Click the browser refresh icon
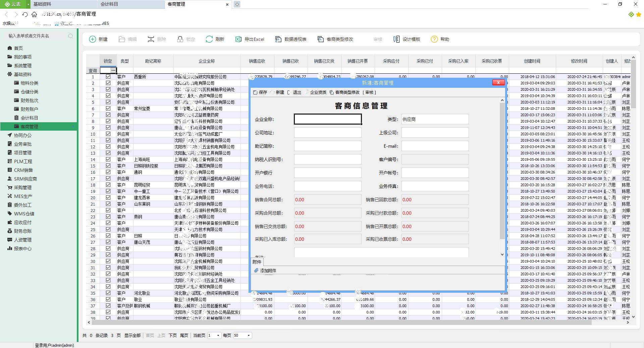Screen dimensions: 644x348 click(25, 14)
